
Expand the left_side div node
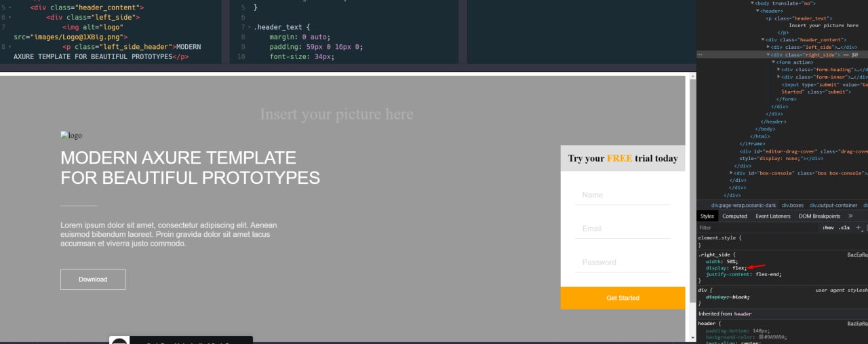click(x=768, y=47)
